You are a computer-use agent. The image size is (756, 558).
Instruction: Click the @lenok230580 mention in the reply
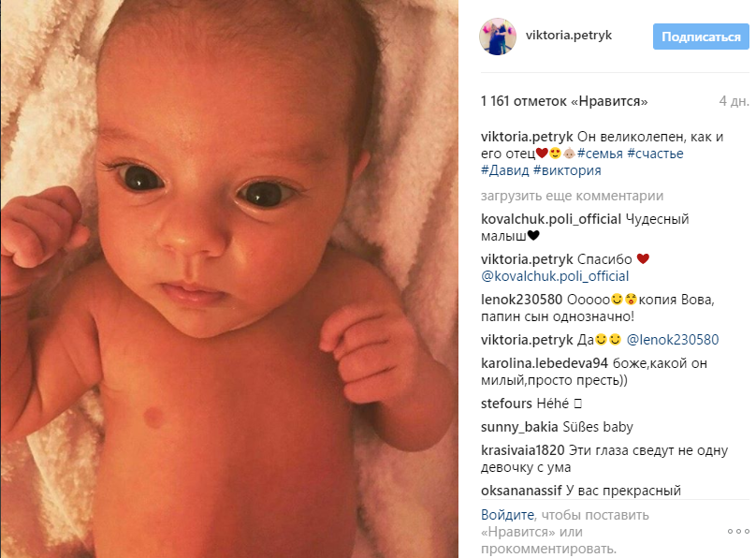coord(673,340)
